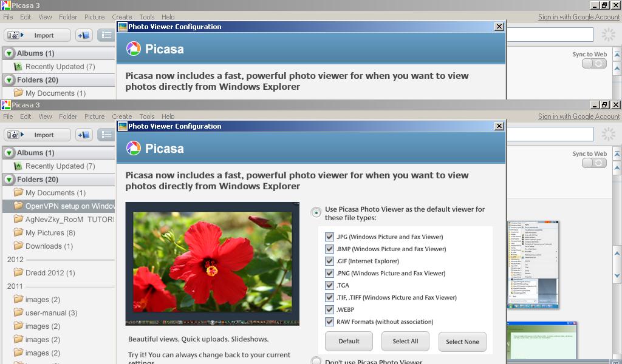Uncheck the .JPG file type checkbox
Image resolution: width=622 pixels, height=364 pixels.
coord(329,237)
